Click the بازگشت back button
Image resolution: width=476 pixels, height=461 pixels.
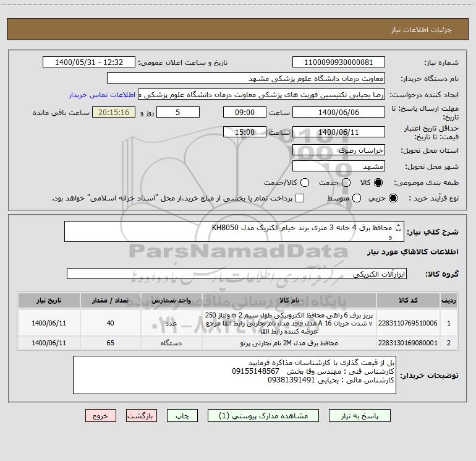tap(142, 415)
